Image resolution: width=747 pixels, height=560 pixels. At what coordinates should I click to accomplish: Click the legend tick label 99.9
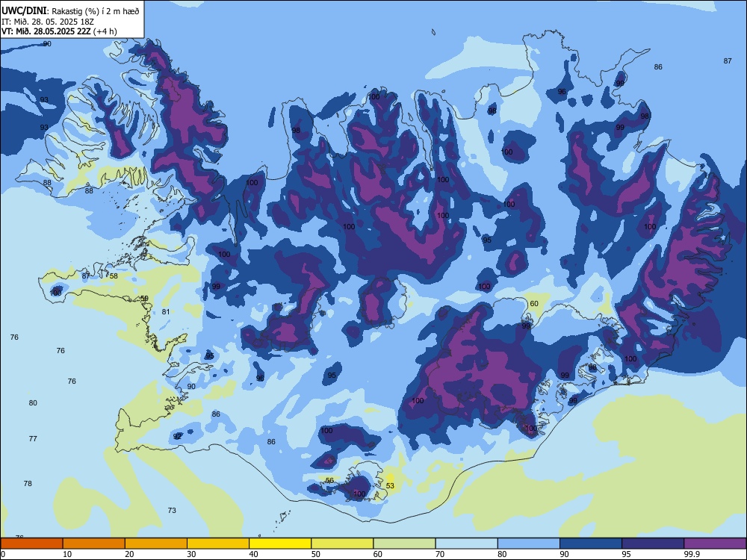click(x=694, y=554)
